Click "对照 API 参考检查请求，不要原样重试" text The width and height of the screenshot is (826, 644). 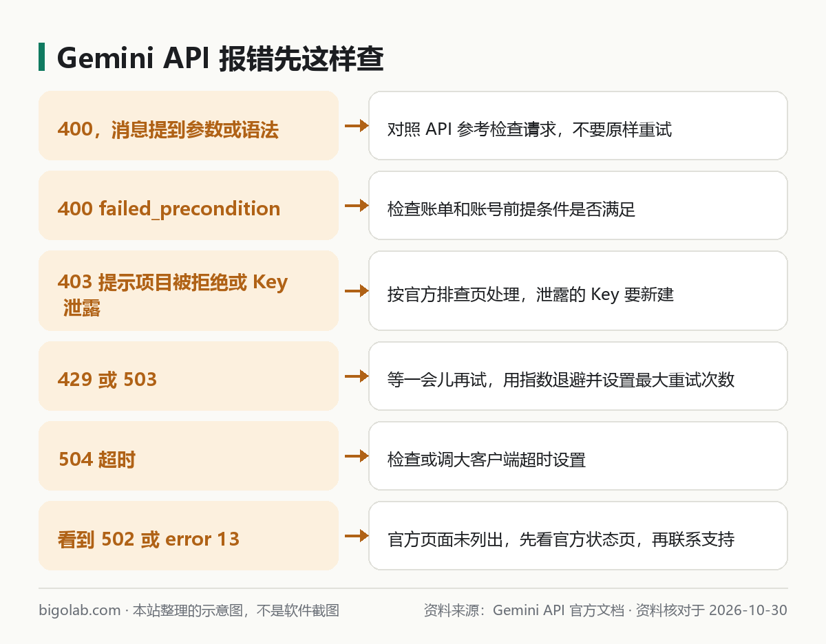click(529, 129)
